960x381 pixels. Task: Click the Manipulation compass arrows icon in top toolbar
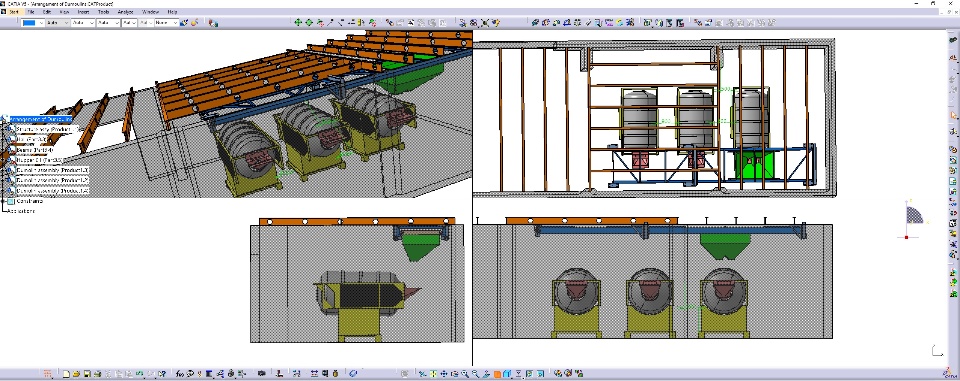[298, 23]
